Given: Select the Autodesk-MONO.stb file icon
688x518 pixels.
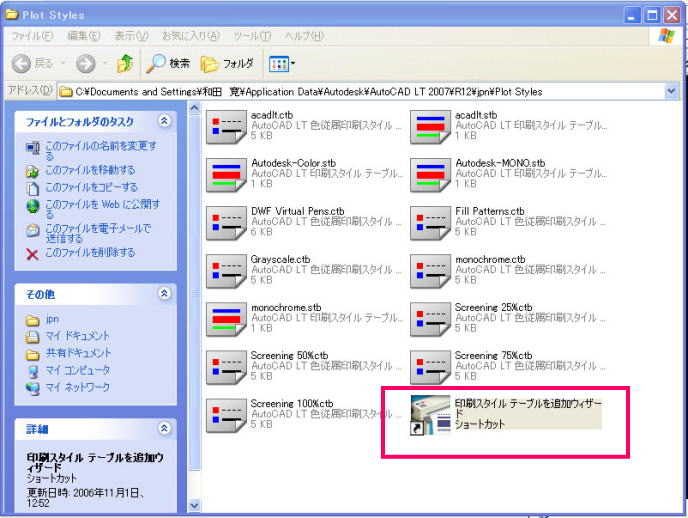Looking at the screenshot, I should tap(430, 175).
